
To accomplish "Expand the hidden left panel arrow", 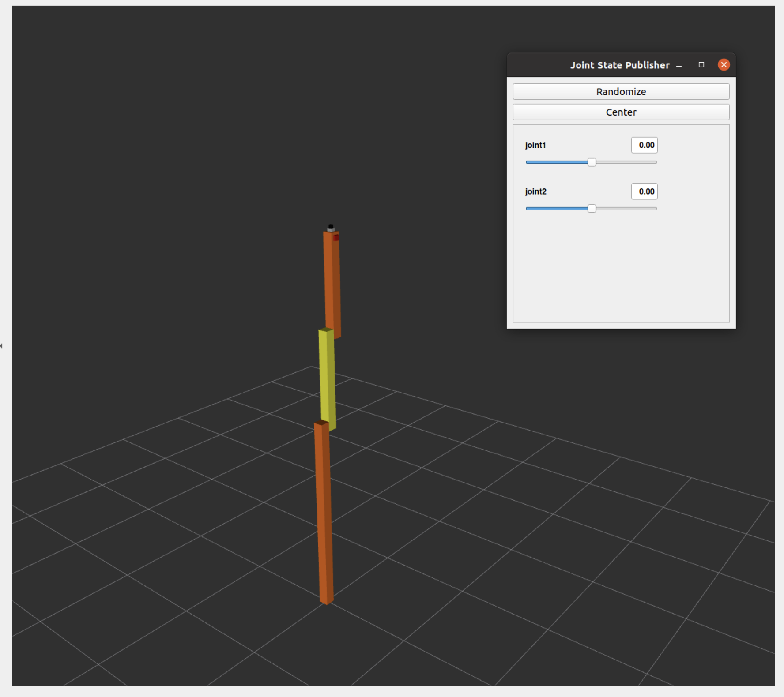I will click(x=1, y=346).
